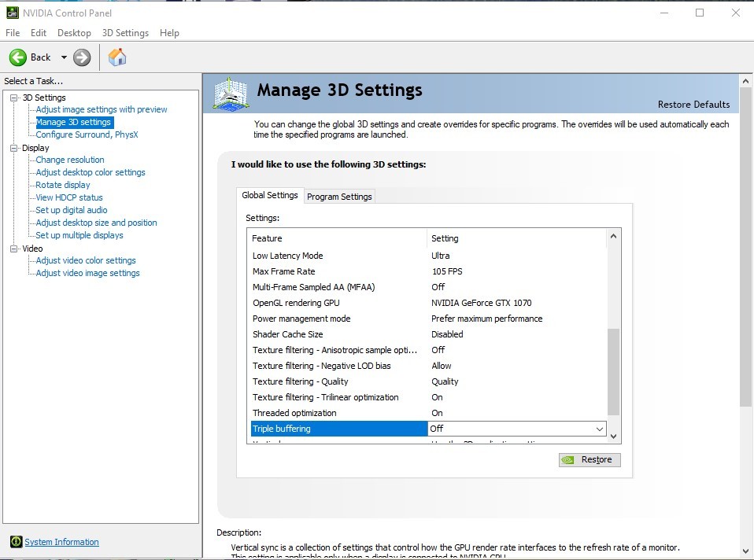
Task: Open Configure Surround, PhysX
Action: tap(87, 134)
